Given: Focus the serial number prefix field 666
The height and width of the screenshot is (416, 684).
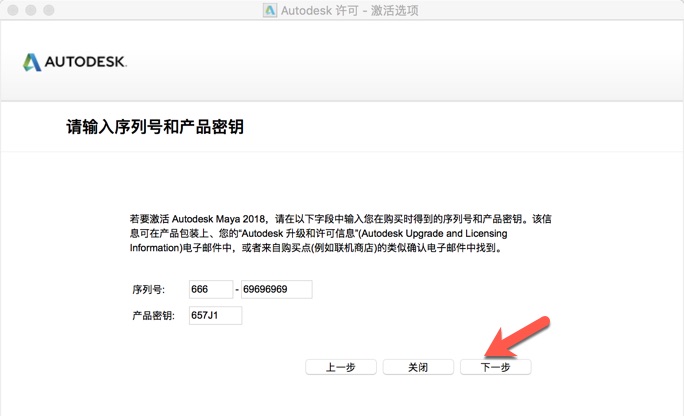Looking at the screenshot, I should pos(211,289).
